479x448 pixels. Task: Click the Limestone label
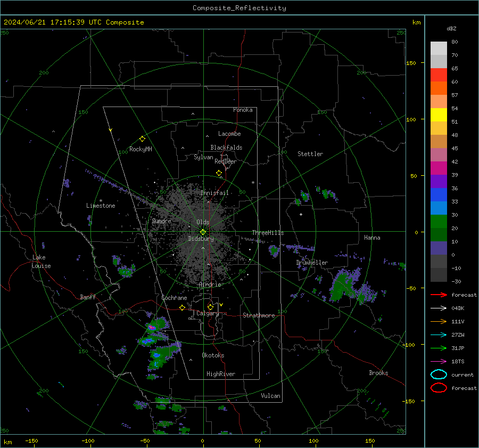click(x=101, y=206)
